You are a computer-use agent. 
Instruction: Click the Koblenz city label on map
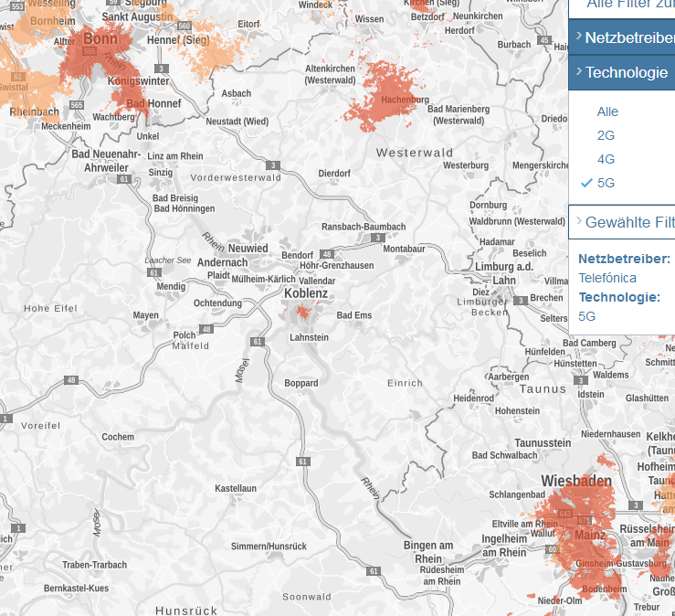pyautogui.click(x=306, y=293)
